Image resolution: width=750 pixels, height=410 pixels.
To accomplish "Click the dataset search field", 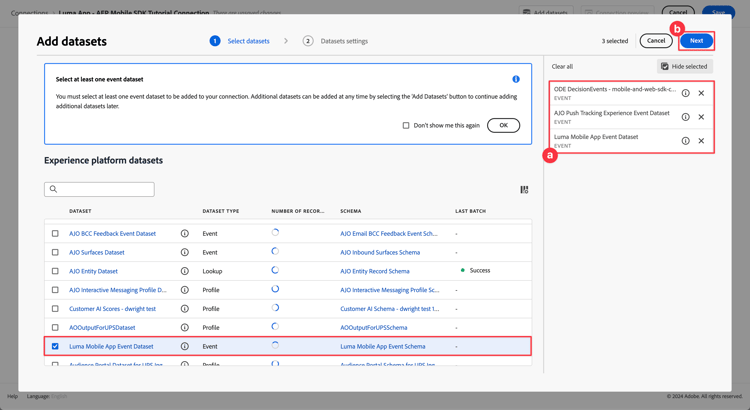I will coord(100,189).
